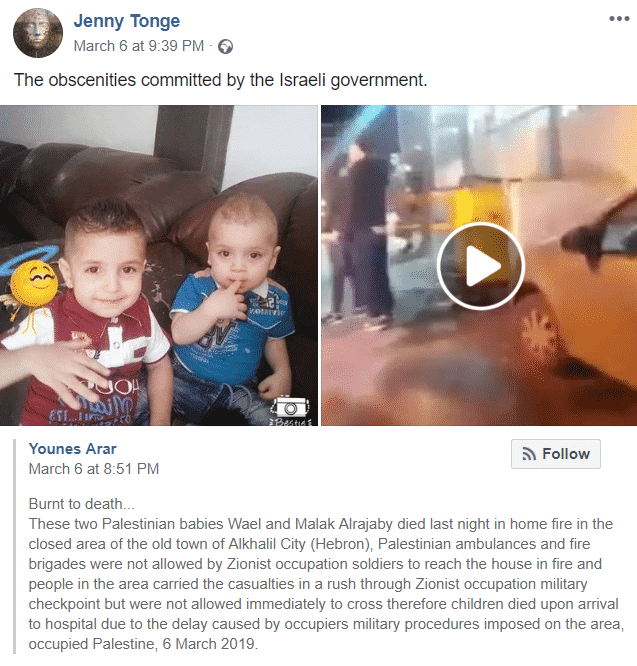Click the globe public-audience icon
This screenshot has width=637, height=666.
pos(225,46)
